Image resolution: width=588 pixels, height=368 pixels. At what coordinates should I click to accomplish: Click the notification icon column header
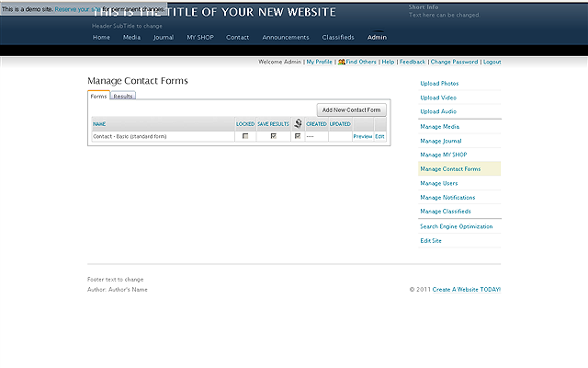[x=298, y=123]
